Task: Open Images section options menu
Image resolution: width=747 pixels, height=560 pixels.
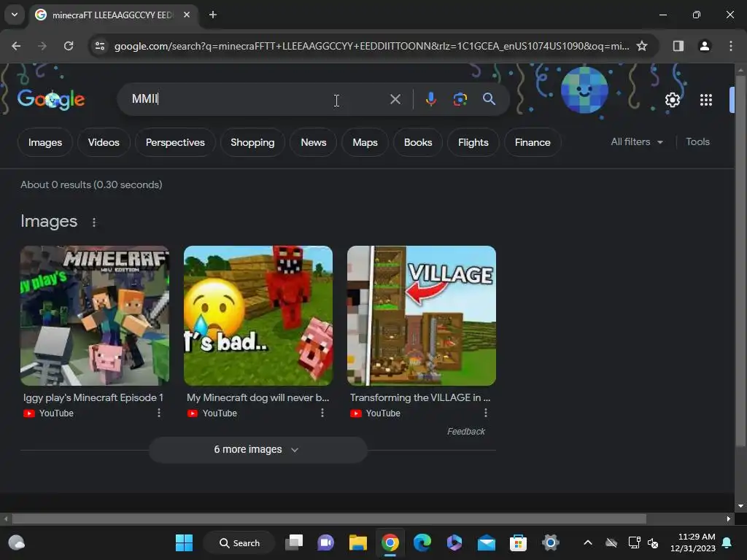Action: 94,222
